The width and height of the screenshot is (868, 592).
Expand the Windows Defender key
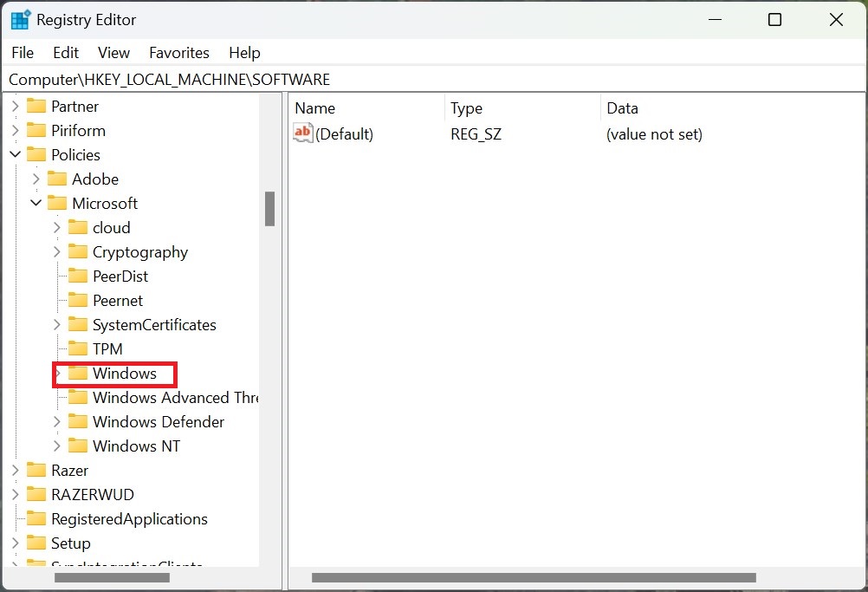click(57, 421)
